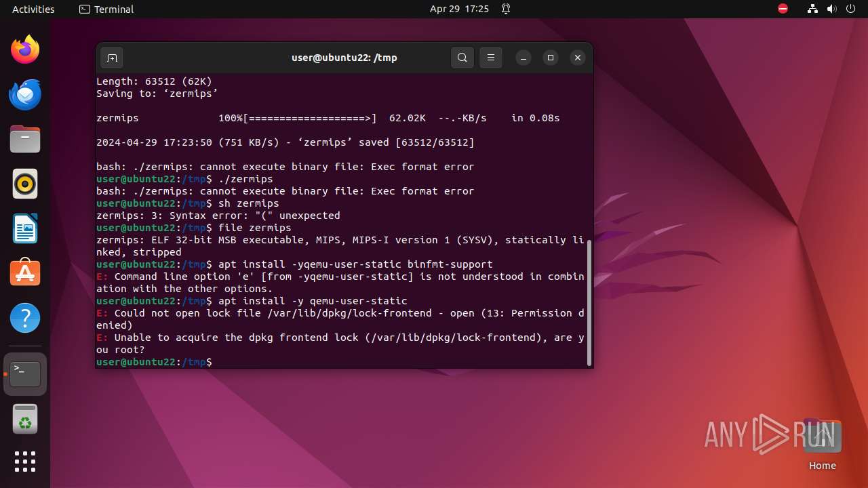
Task: Open the volume indicator
Action: (831, 9)
